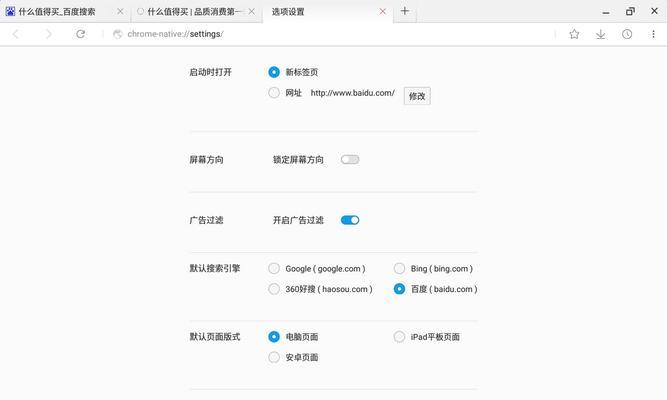Image resolution: width=667 pixels, height=400 pixels.
Task: Close the 什么值得买_百度搜索 tab
Action: pos(120,11)
